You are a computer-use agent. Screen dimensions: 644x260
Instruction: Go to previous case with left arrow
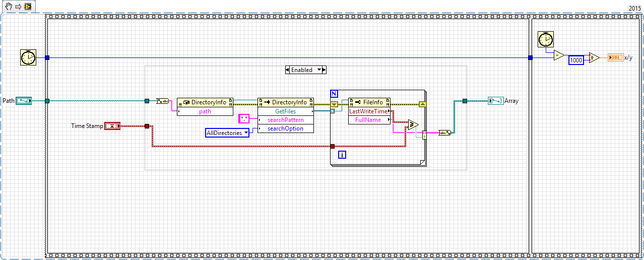287,70
